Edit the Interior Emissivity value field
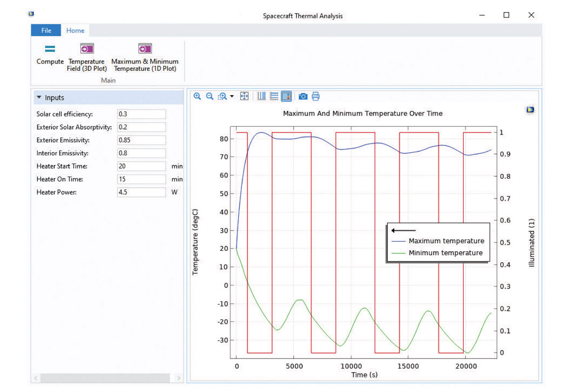The width and height of the screenshot is (570, 392). (x=142, y=153)
